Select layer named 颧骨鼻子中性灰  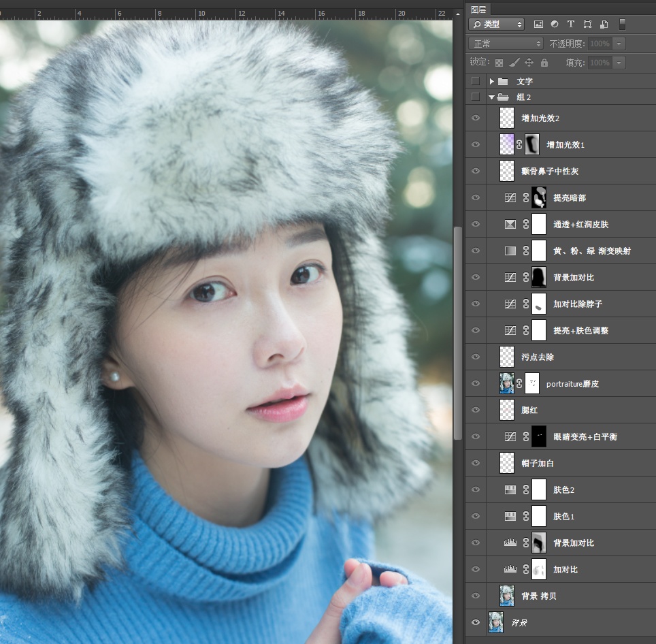(550, 171)
